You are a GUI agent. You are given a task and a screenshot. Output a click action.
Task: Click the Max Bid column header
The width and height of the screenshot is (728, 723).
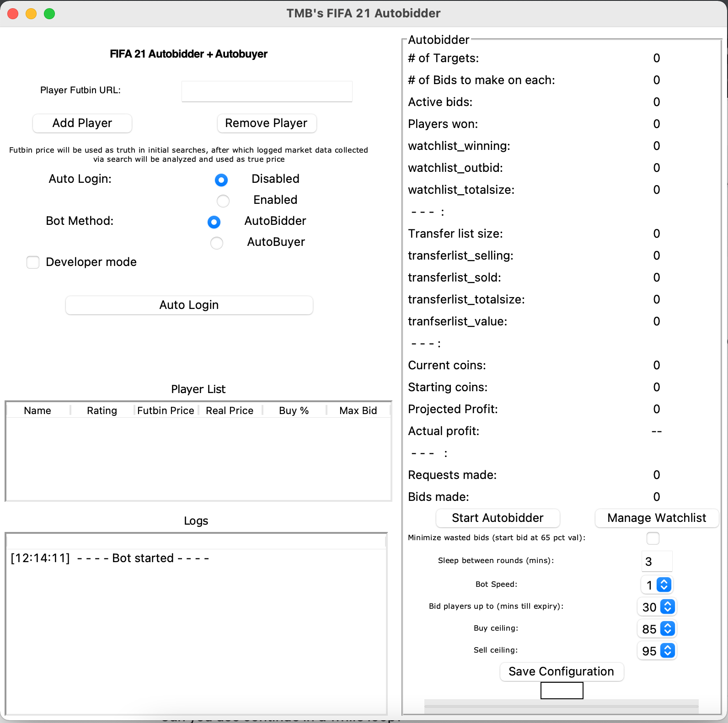358,410
